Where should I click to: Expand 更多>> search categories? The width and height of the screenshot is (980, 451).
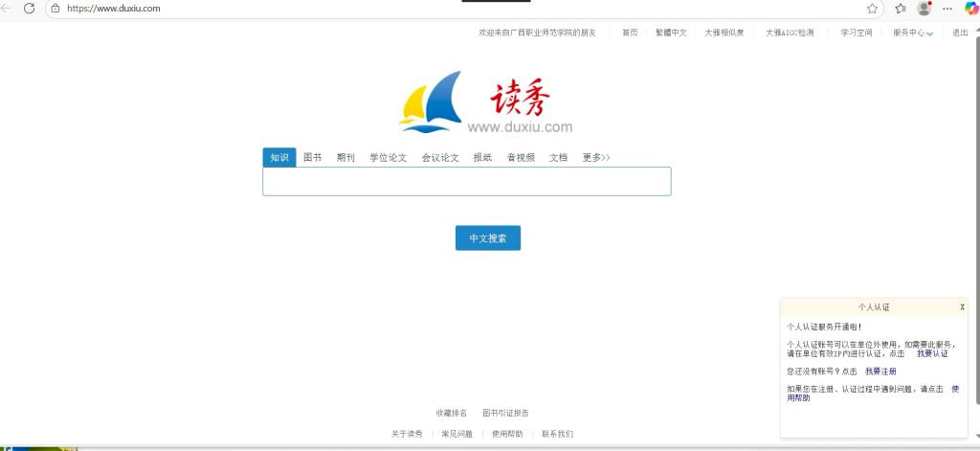(595, 158)
